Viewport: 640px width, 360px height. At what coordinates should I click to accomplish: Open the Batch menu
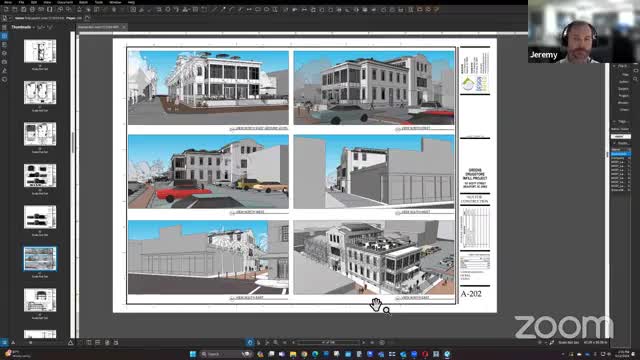click(x=83, y=2)
